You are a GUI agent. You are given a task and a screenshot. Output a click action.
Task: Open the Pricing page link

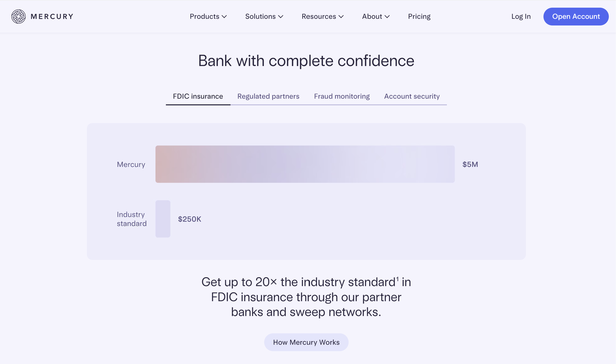pos(419,17)
